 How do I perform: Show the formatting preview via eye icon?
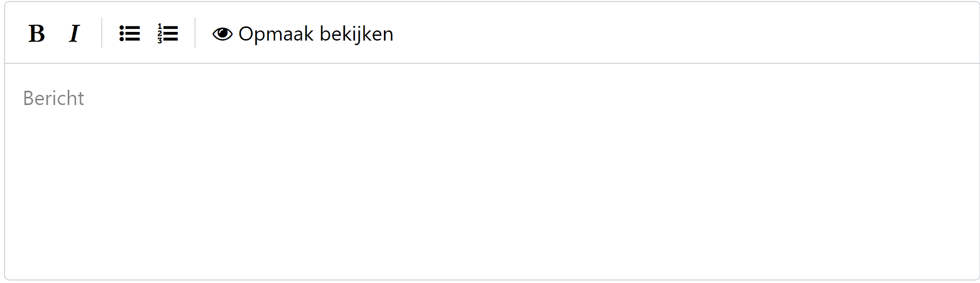tap(222, 34)
